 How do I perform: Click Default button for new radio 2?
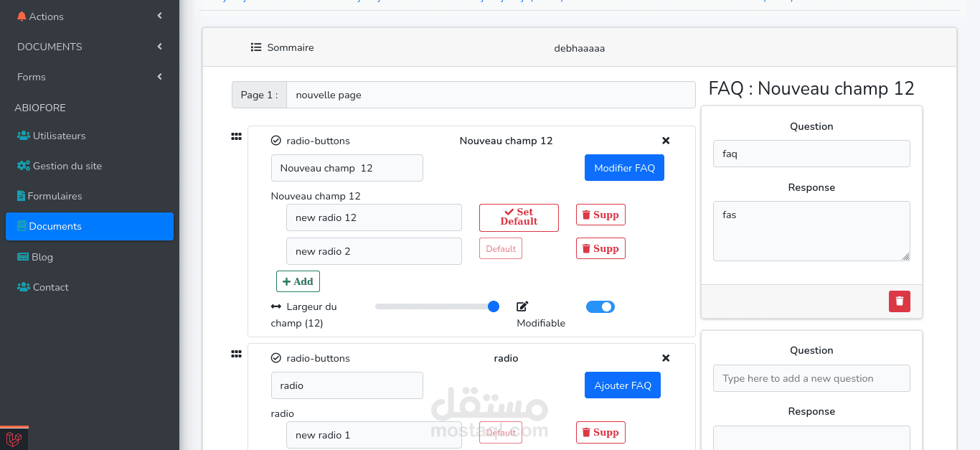pos(501,249)
